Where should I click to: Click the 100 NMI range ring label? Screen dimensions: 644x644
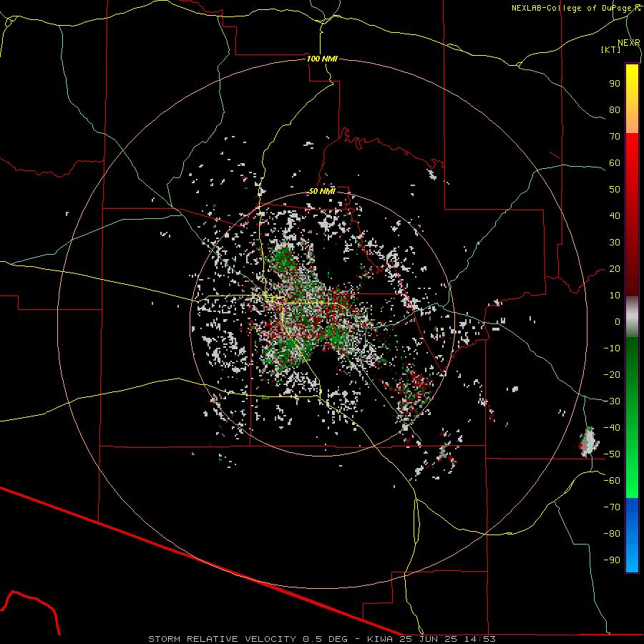coord(322,59)
